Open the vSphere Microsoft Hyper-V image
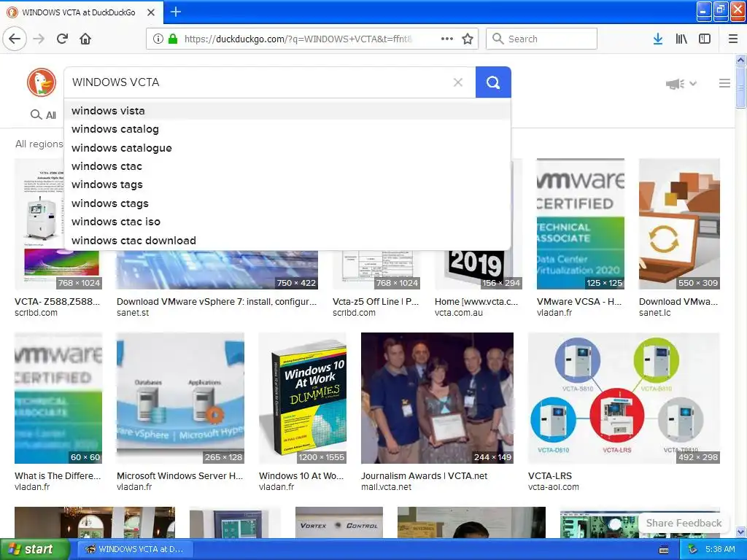The width and height of the screenshot is (747, 560). click(180, 398)
